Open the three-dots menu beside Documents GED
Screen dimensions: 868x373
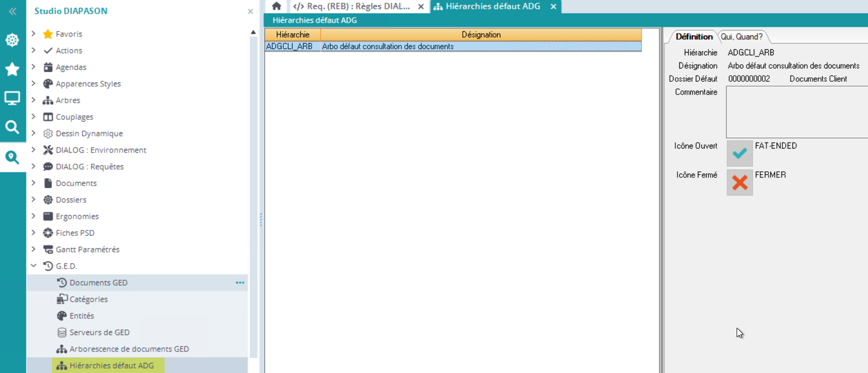tap(240, 282)
